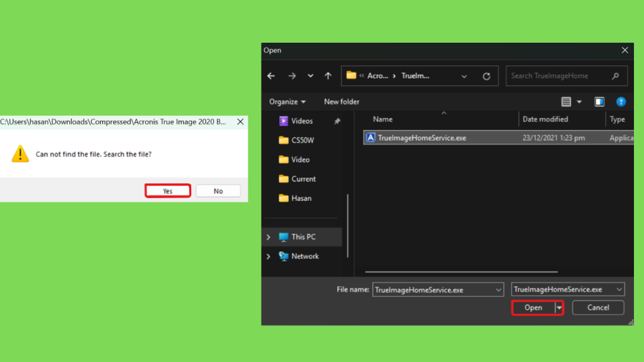
Task: Select the Current folder
Action: [304, 179]
